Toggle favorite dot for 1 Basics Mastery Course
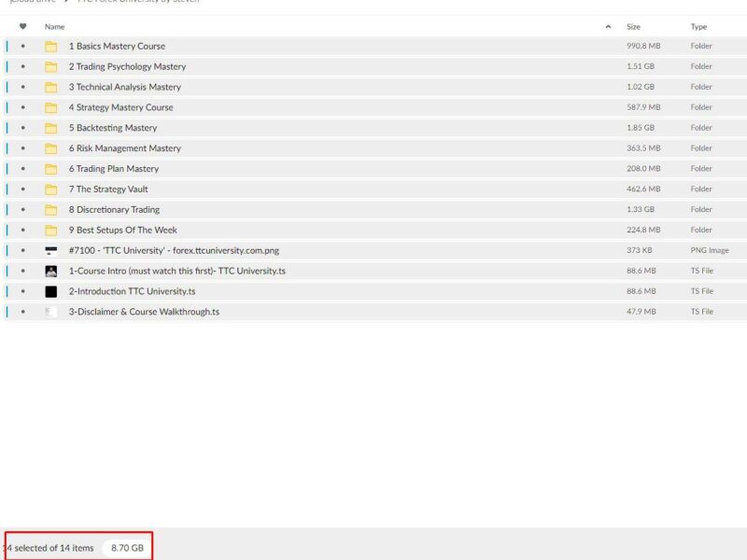The image size is (747, 560). 22,46
